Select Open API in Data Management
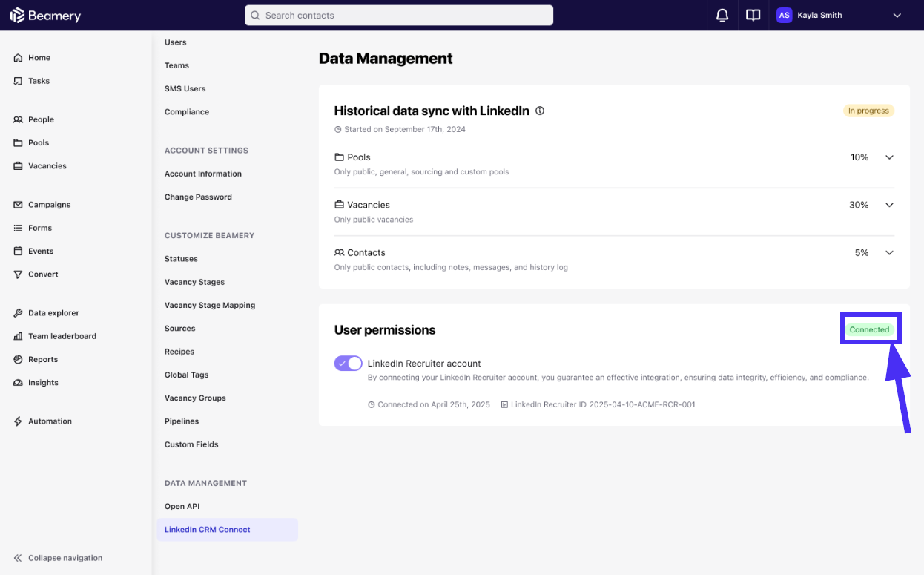The width and height of the screenshot is (924, 575). click(182, 507)
